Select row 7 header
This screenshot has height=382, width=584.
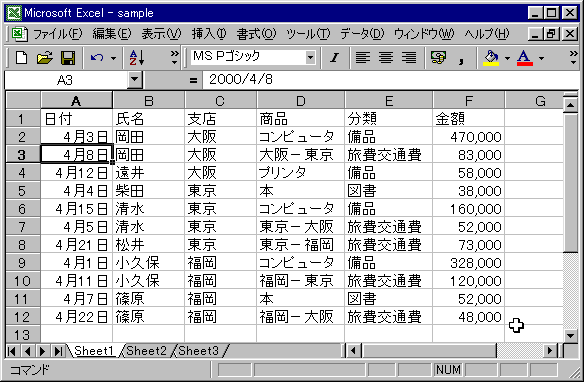click(x=22, y=227)
